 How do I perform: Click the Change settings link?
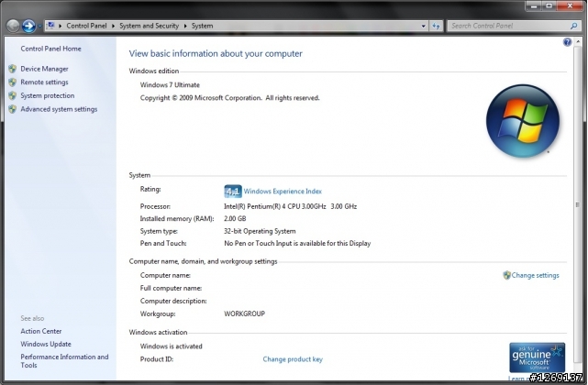pos(535,275)
